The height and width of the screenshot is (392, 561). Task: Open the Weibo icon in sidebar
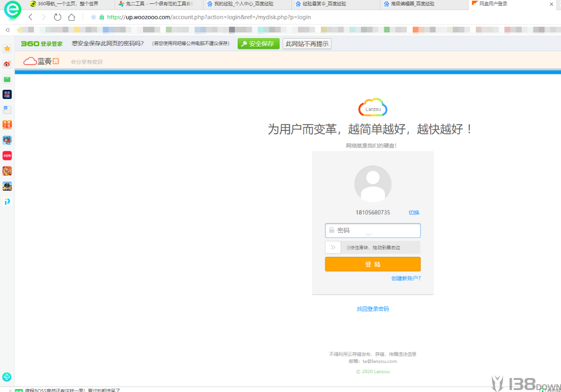(7, 64)
